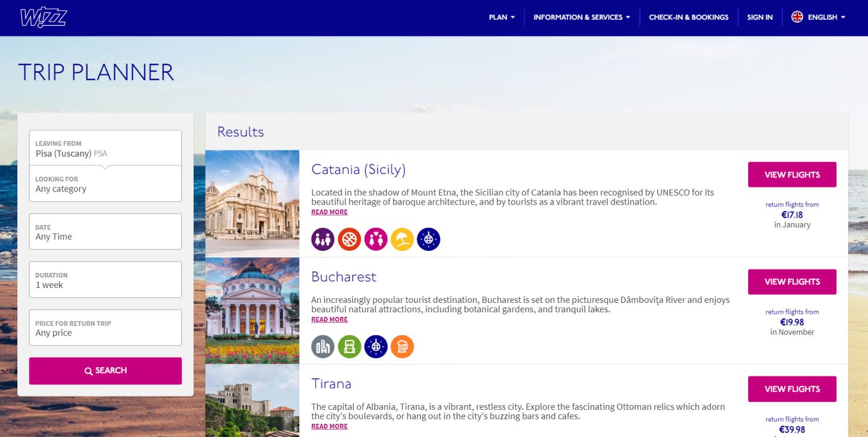This screenshot has width=868, height=437.
Task: Open the Date dropdown showing Any Time
Action: coord(105,232)
